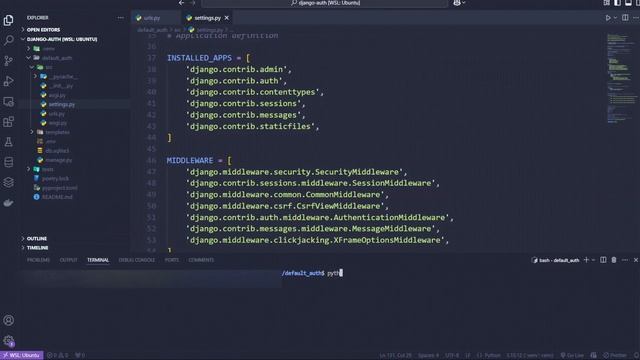Close the bottom panel
This screenshot has width=640, height=360.
pyautogui.click(x=636, y=260)
